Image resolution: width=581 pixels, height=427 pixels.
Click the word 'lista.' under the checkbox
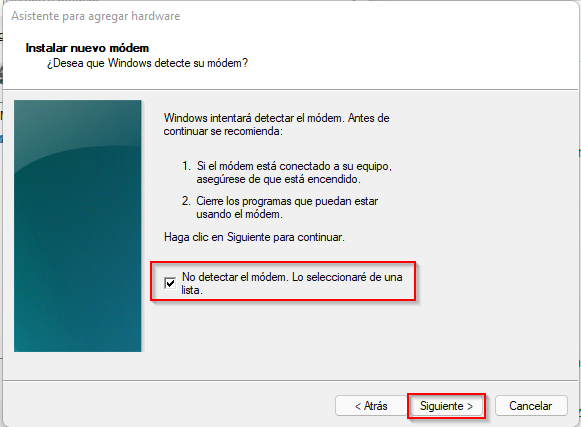point(192,290)
